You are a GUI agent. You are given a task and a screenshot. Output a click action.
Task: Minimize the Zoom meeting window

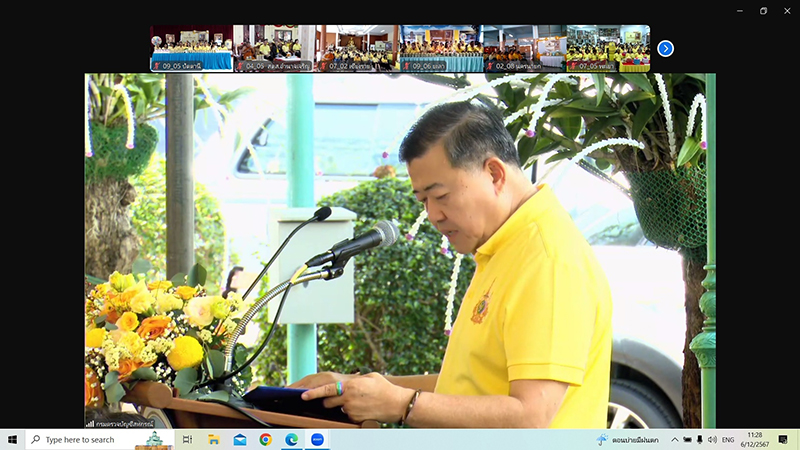tap(740, 11)
